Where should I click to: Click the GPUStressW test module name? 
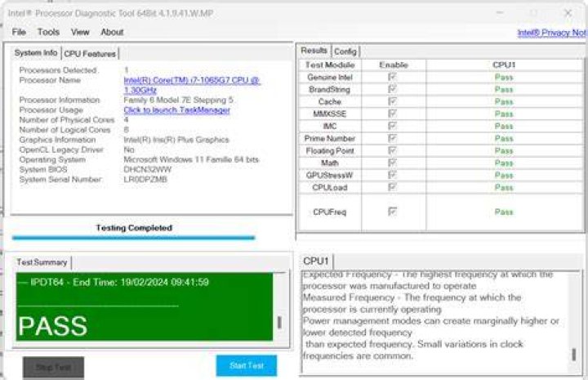pos(330,175)
